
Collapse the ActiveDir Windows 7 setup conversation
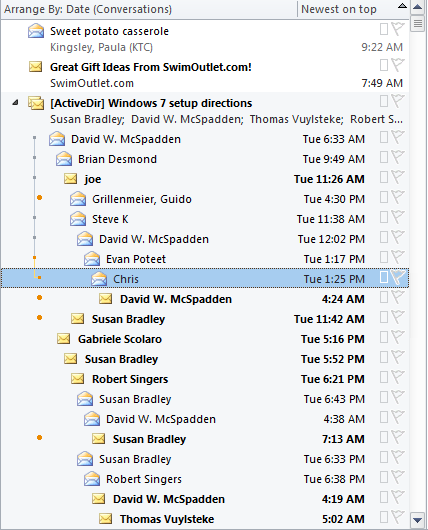(15, 102)
